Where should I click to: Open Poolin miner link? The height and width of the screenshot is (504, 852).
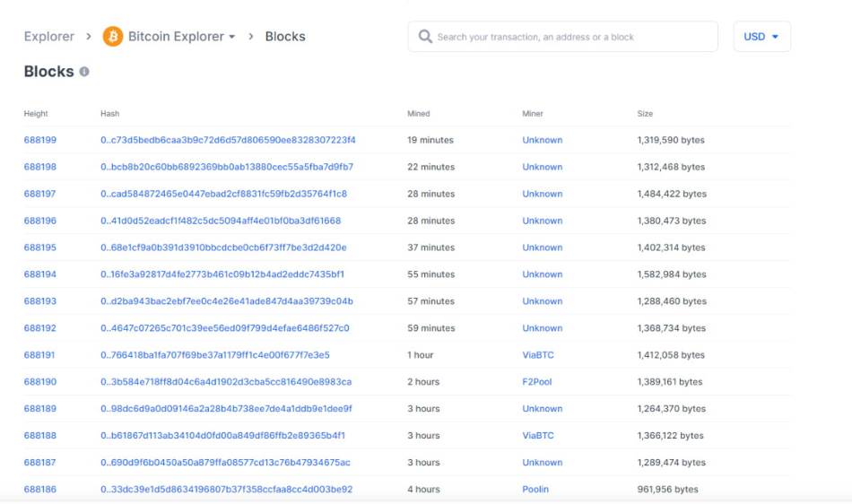[535, 490]
